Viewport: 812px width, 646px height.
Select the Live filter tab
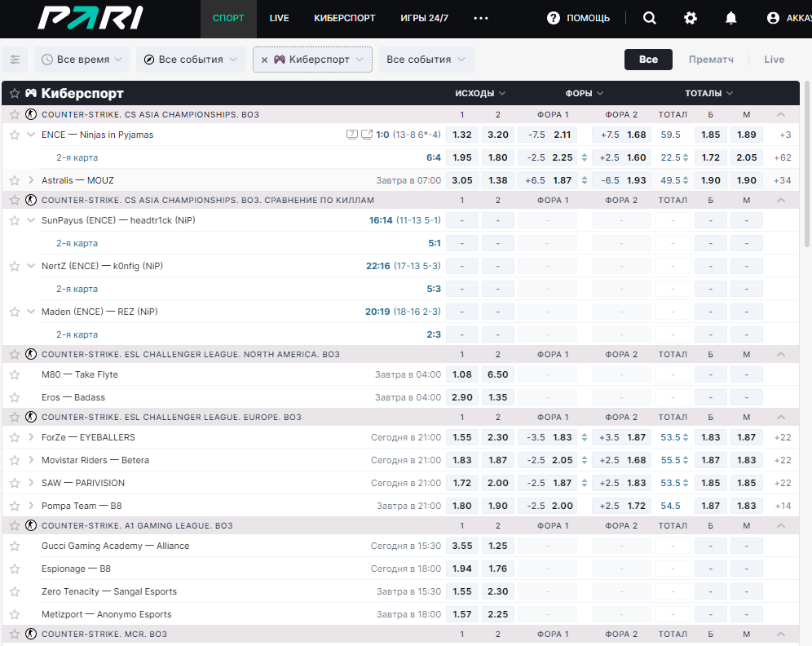click(774, 60)
